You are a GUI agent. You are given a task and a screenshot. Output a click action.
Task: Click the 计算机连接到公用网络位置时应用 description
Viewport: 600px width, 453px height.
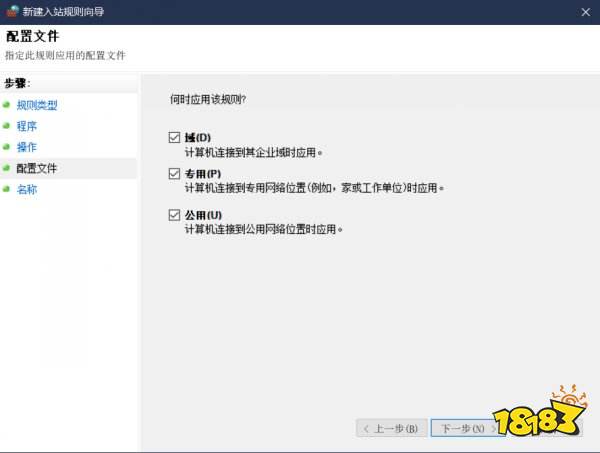coord(264,229)
